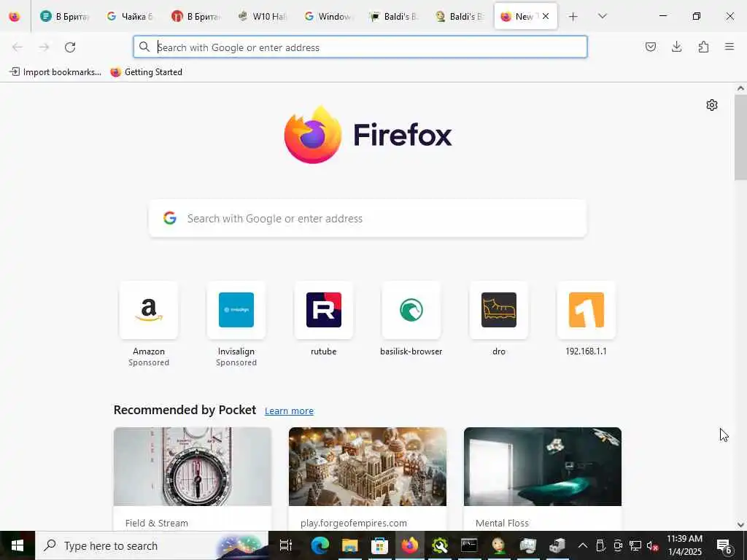
Task: Open the green wrench app on taskbar
Action: tap(439, 545)
